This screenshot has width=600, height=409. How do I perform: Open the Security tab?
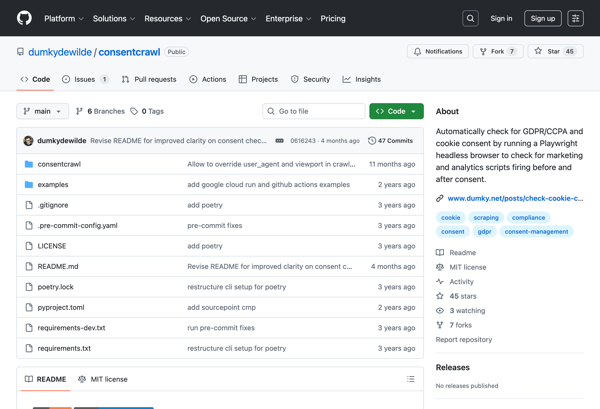[x=309, y=79]
